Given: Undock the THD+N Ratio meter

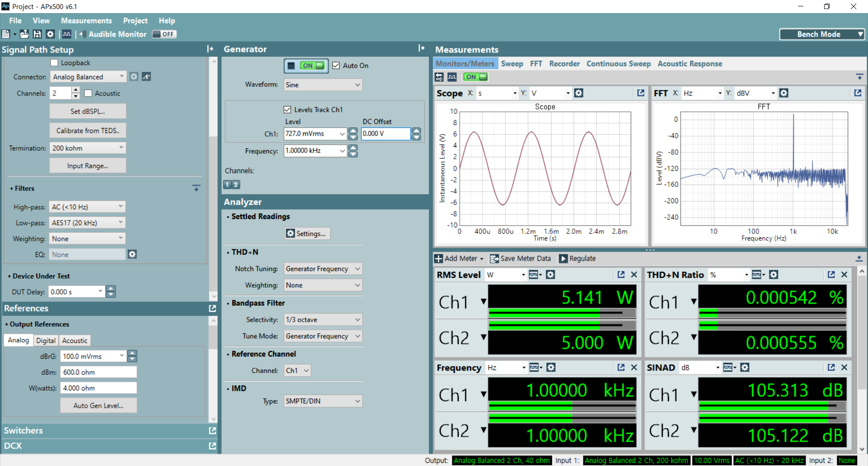Looking at the screenshot, I should click(x=831, y=275).
